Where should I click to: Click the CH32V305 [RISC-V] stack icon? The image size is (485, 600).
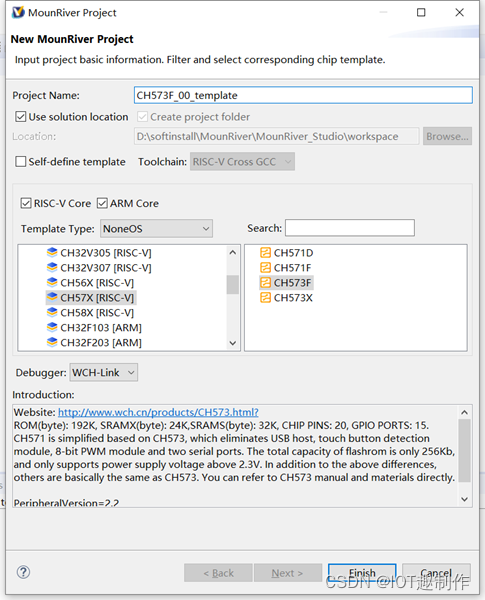[x=52, y=253]
